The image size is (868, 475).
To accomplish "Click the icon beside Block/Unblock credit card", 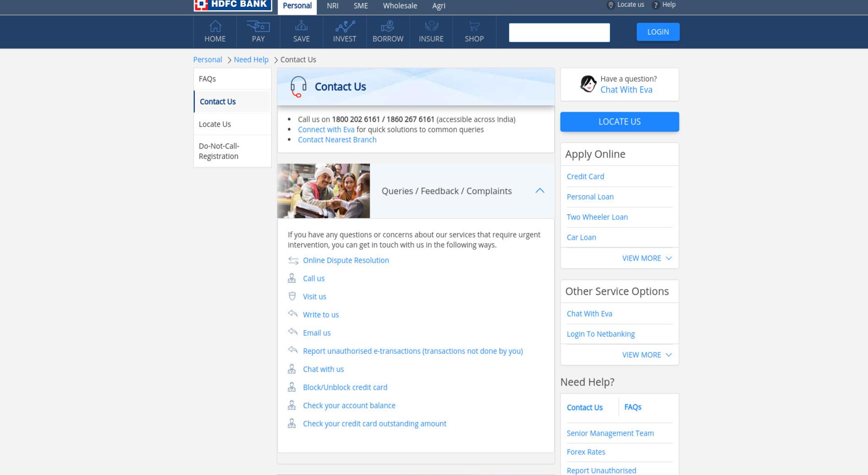I will click(x=292, y=387).
